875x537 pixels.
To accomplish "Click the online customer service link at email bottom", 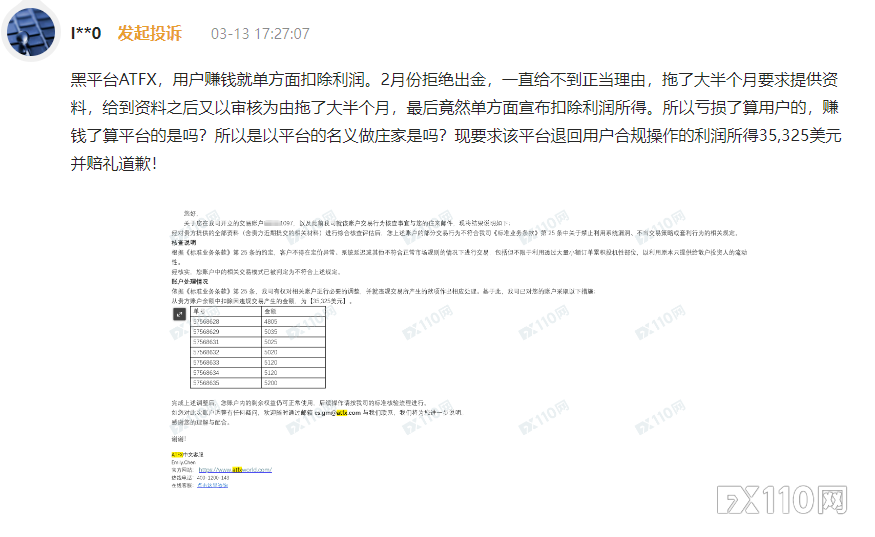I will [x=212, y=485].
